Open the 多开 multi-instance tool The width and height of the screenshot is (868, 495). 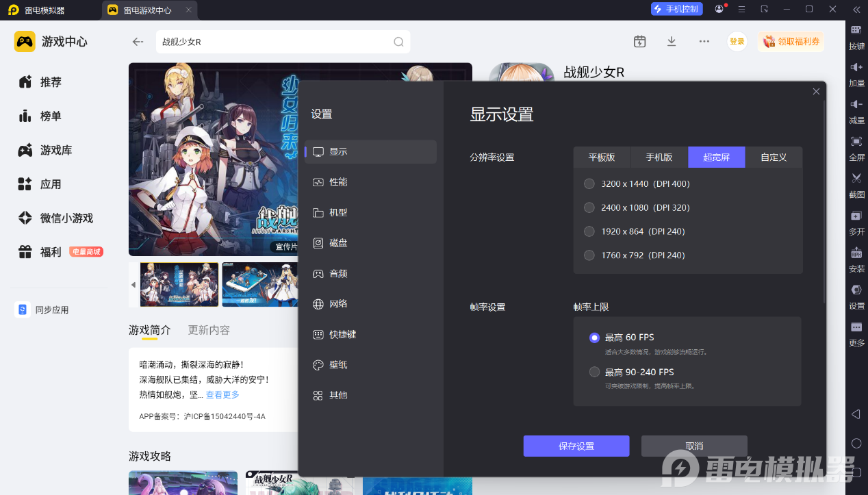856,223
